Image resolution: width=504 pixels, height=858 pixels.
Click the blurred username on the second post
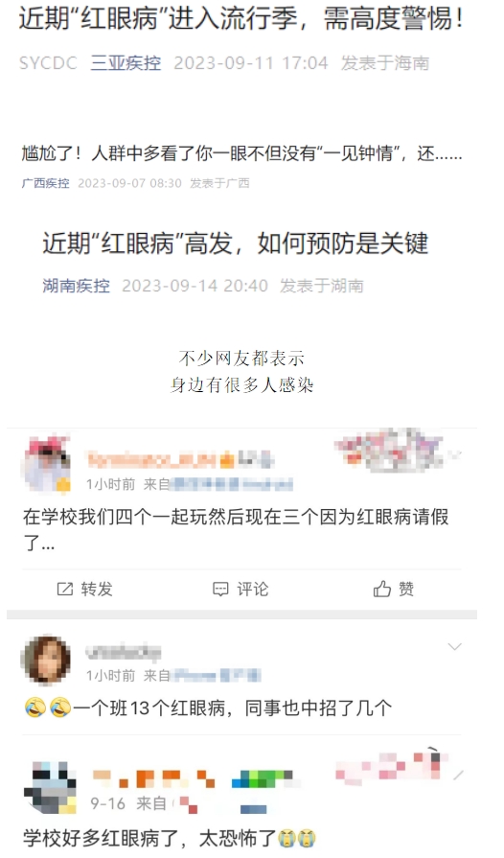(124, 651)
